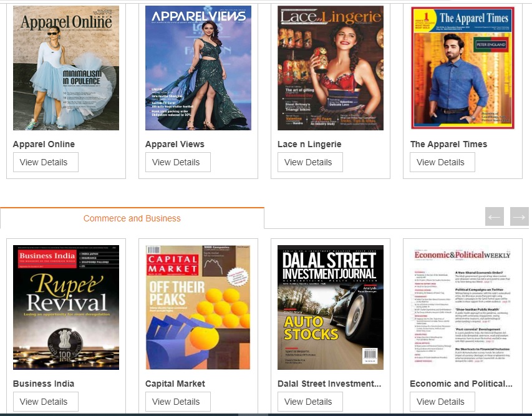Open the Apparel Views magazine cover
Screen dimensions: 532x416
tap(198, 68)
